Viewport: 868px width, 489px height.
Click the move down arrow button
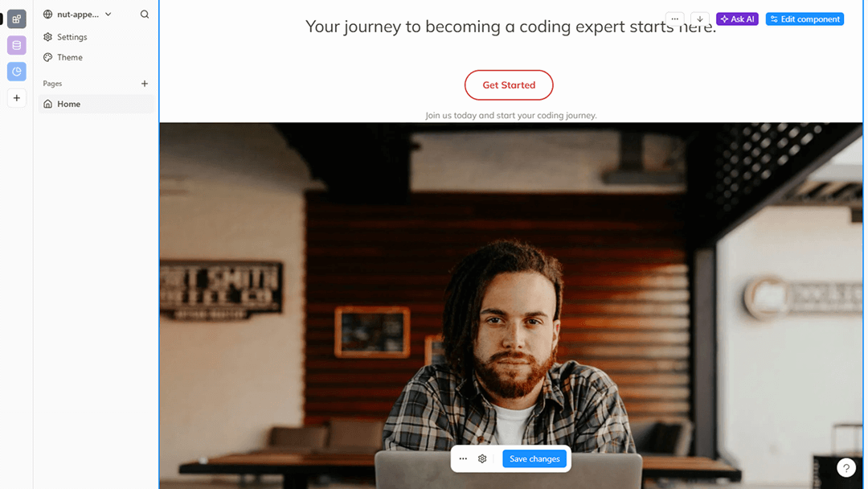tap(700, 18)
